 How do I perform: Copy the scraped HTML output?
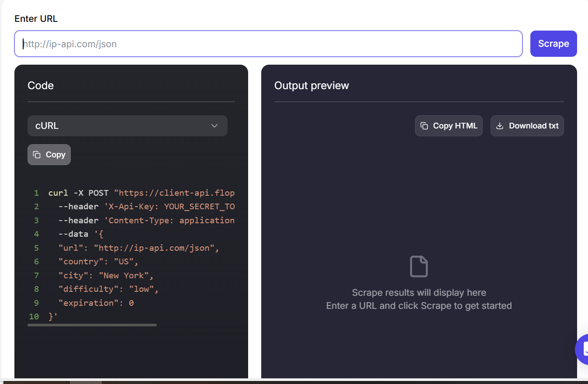click(x=449, y=125)
